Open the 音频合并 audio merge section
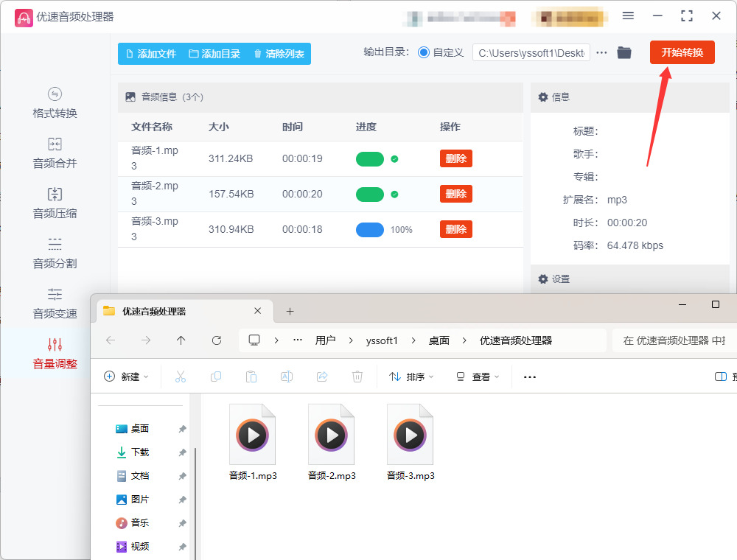 (x=55, y=153)
